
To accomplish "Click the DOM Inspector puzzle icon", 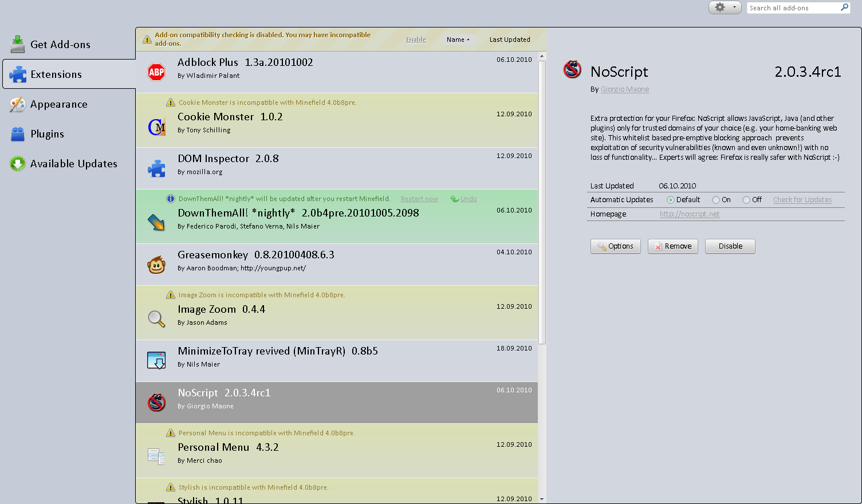I will point(156,168).
